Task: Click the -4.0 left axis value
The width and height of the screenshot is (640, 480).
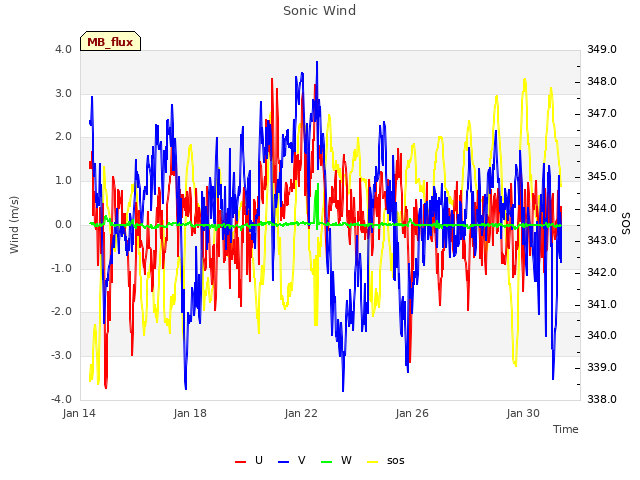Action: 62,399
